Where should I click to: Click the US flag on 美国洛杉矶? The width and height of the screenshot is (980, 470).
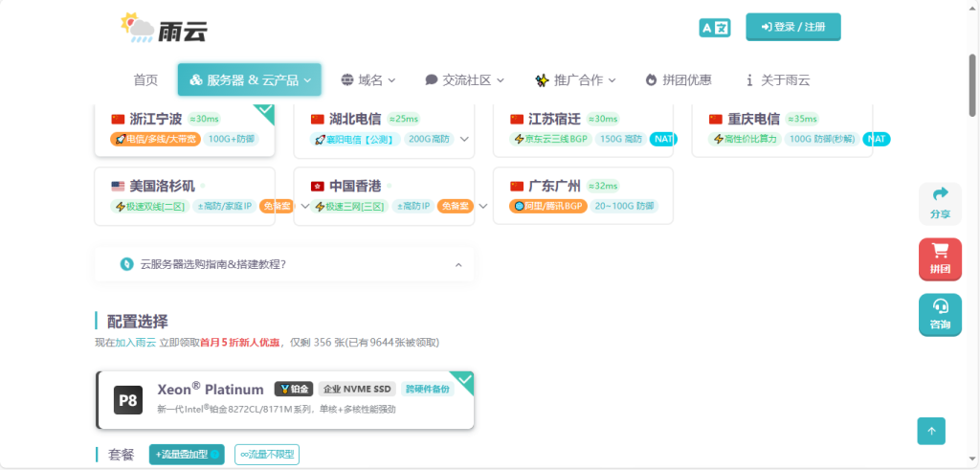118,186
